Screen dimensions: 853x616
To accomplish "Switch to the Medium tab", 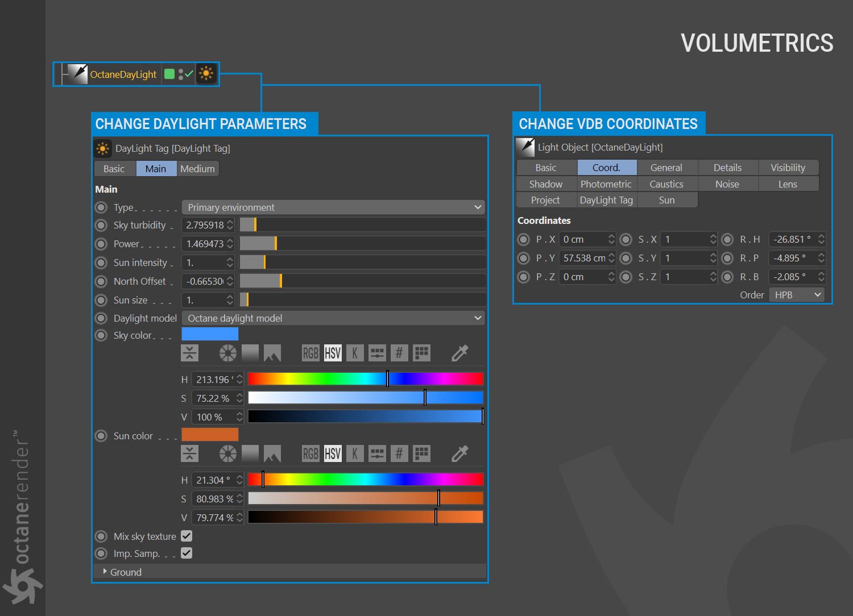I will [197, 169].
